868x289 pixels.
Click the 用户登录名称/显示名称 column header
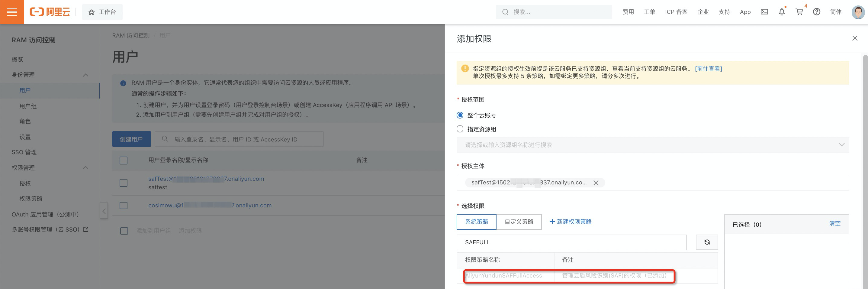click(178, 160)
